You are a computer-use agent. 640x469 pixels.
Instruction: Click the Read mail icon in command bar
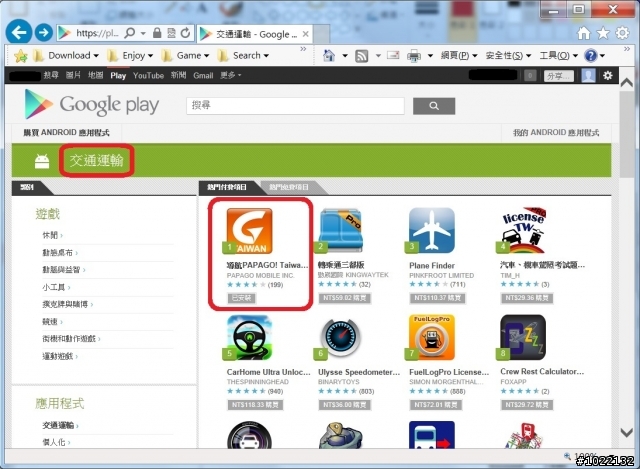[x=393, y=55]
